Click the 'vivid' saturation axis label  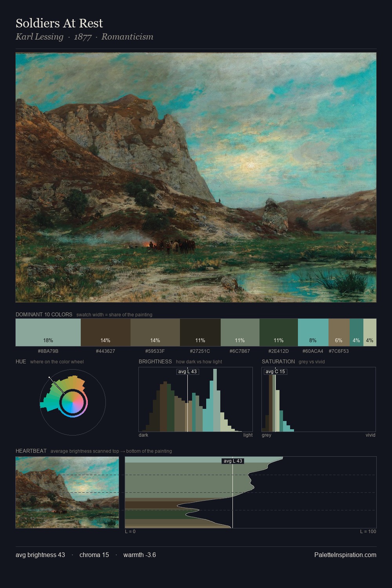point(370,435)
